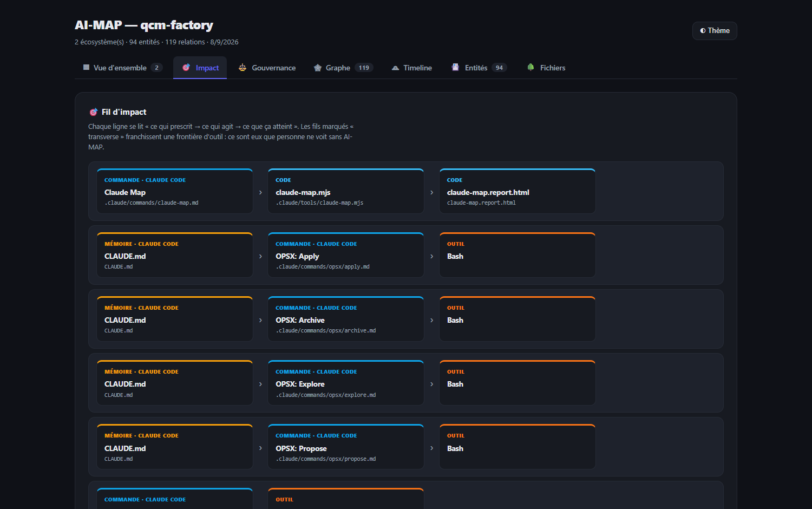Click chevron between CLAUDE.md and OPSX: Archive
812x509 pixels.
pyautogui.click(x=260, y=320)
